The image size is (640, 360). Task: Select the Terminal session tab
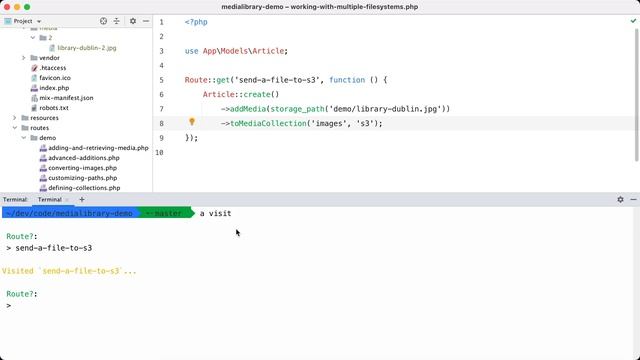pyautogui.click(x=49, y=200)
